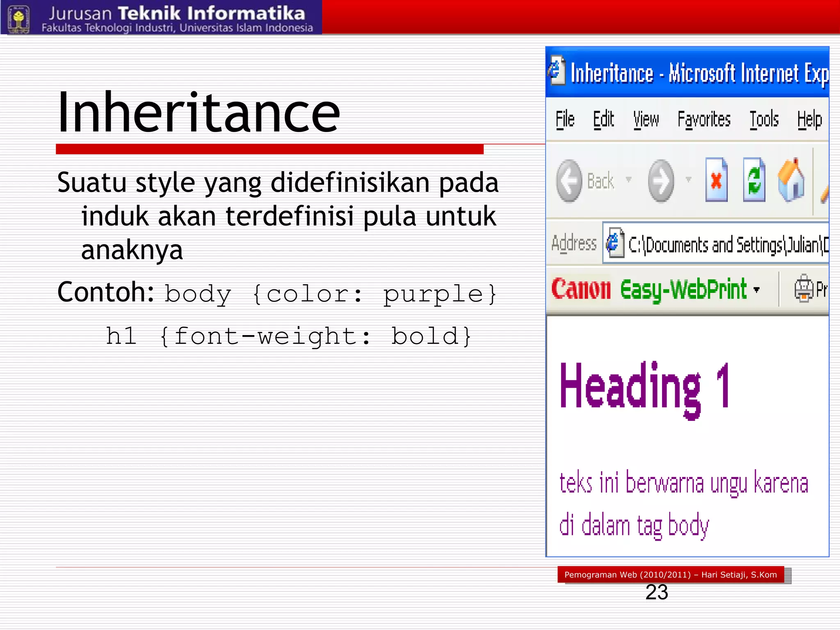Click the code 'h1 {font-weight: bold}'
Viewport: 840px width, 630px height.
point(289,336)
